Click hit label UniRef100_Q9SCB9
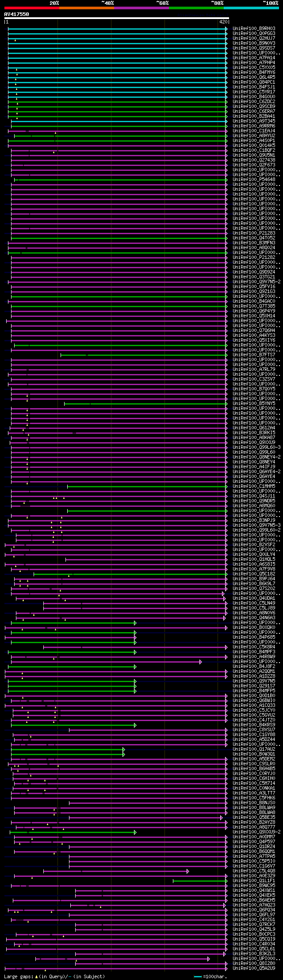 pyautogui.click(x=254, y=106)
